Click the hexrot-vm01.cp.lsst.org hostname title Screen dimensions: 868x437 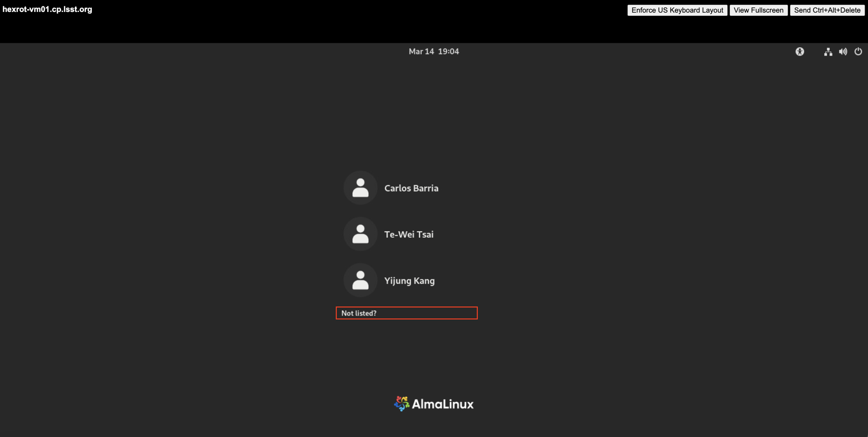[x=47, y=9]
